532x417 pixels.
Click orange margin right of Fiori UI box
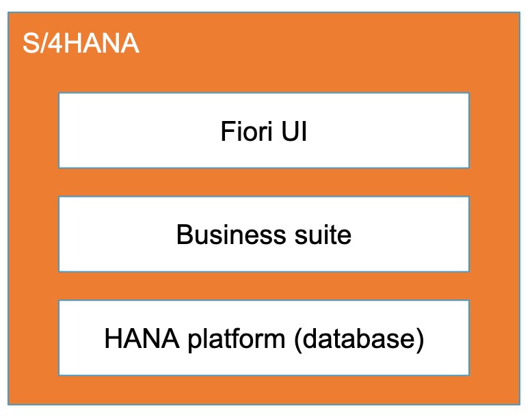494,131
